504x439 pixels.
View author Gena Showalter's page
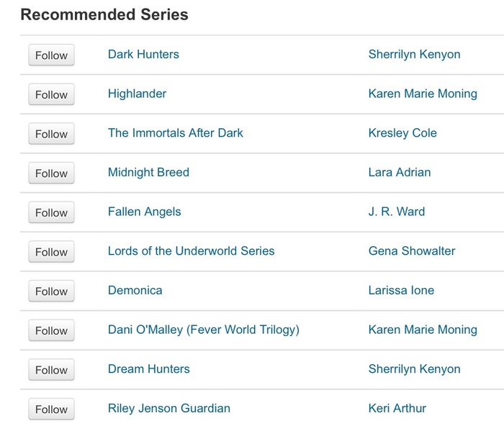pyautogui.click(x=412, y=251)
